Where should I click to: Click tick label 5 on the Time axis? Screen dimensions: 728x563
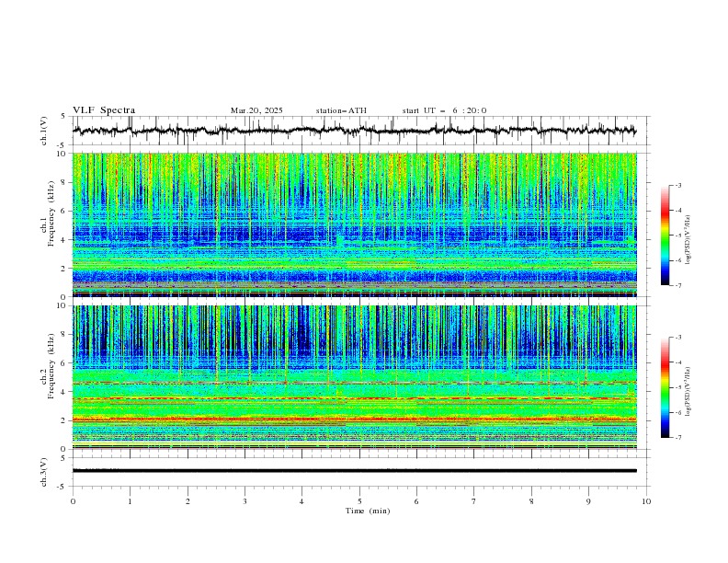point(359,501)
